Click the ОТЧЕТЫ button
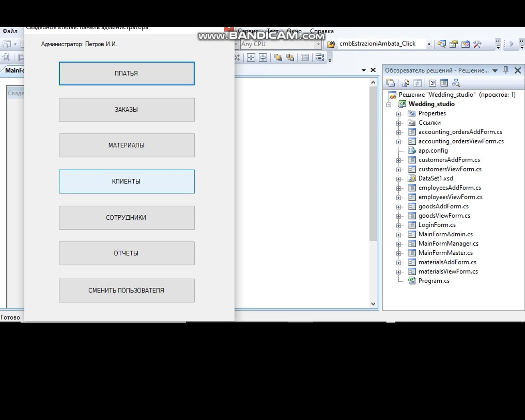 [x=126, y=253]
